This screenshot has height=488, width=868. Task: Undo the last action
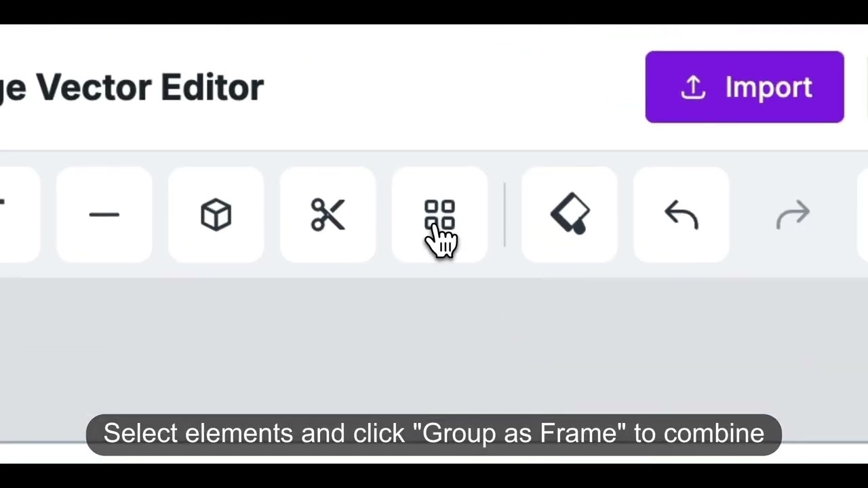coord(681,215)
